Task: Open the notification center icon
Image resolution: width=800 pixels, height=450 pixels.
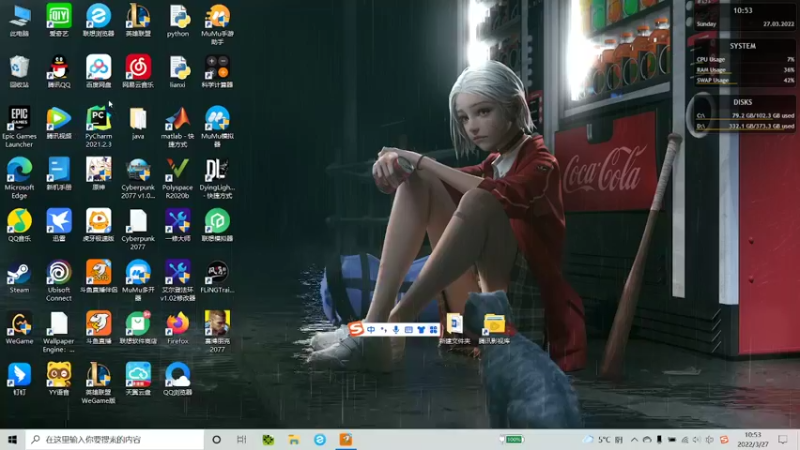Action: click(x=783, y=439)
